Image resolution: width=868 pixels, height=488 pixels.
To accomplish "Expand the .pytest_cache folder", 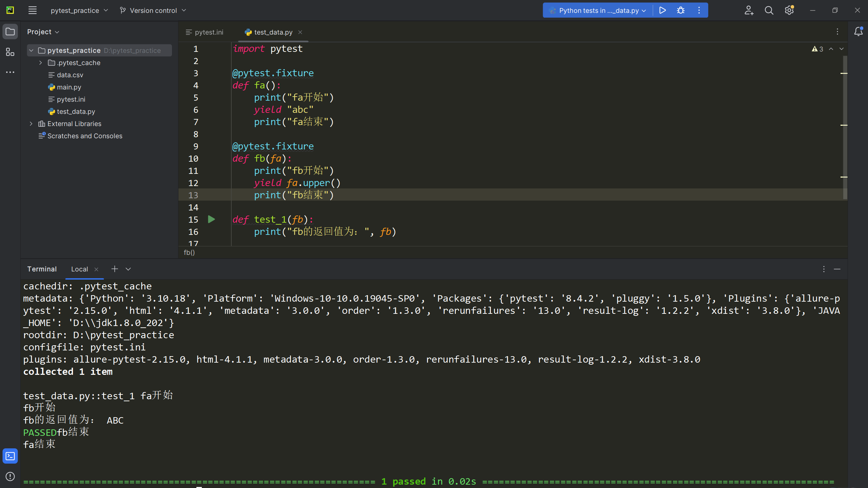I will click(x=41, y=63).
